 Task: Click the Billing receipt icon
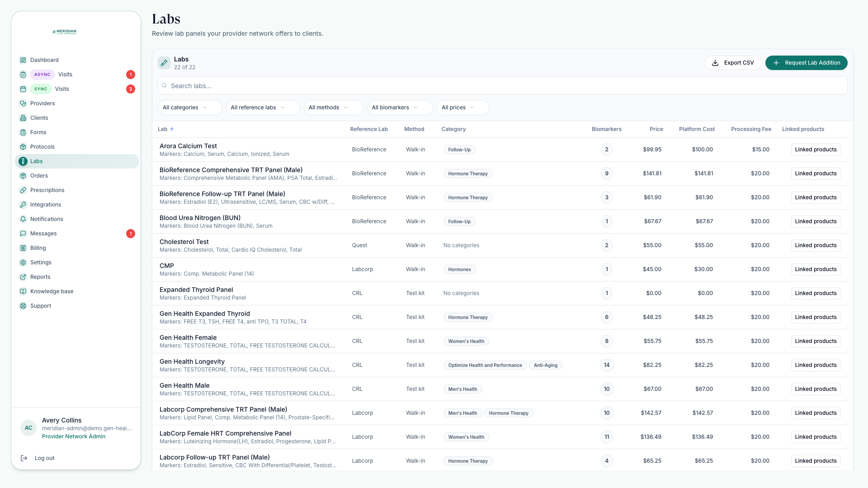(23, 248)
